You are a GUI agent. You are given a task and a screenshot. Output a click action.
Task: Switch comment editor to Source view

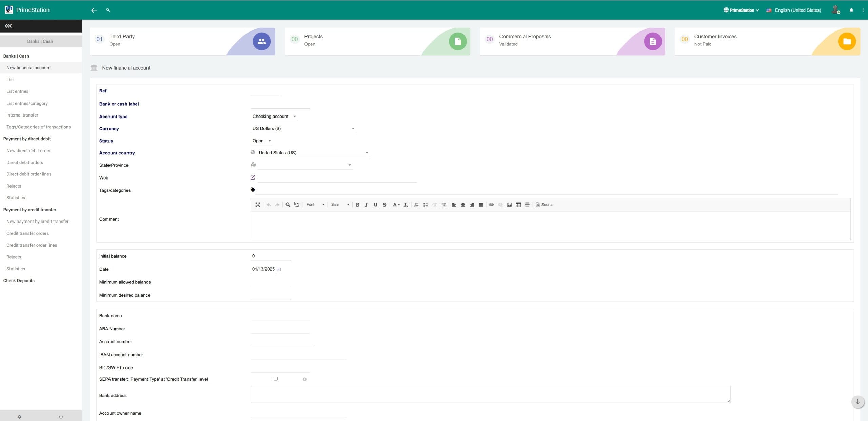pyautogui.click(x=544, y=205)
